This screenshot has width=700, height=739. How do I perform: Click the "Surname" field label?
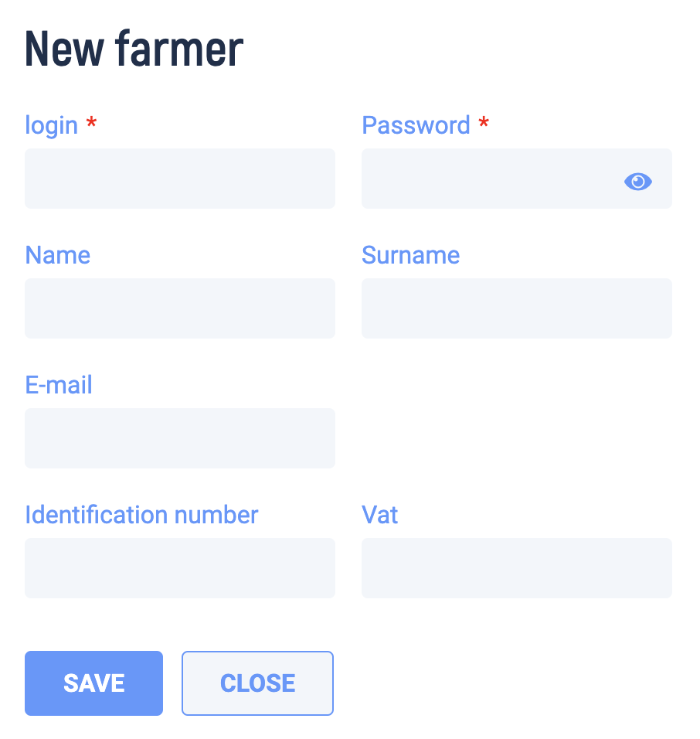pyautogui.click(x=411, y=255)
